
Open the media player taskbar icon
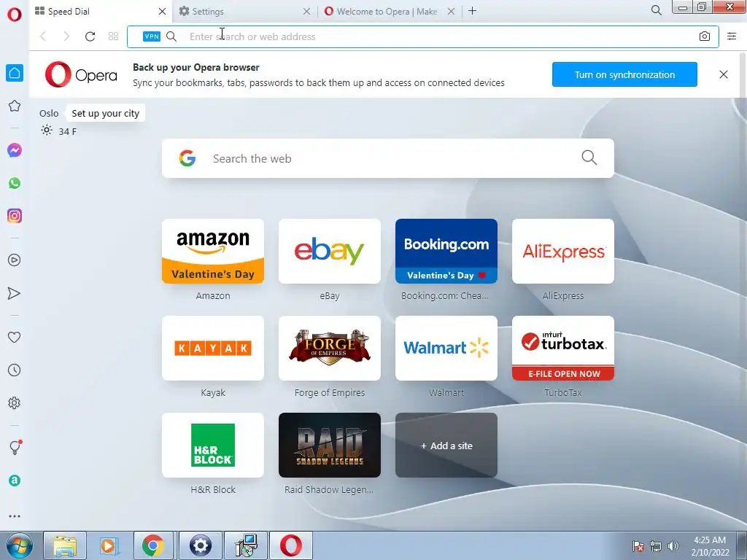(109, 545)
